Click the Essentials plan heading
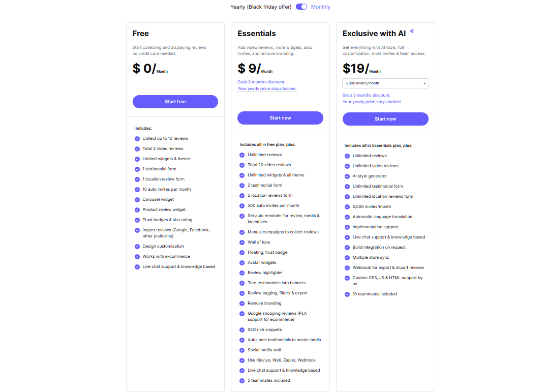 (257, 34)
